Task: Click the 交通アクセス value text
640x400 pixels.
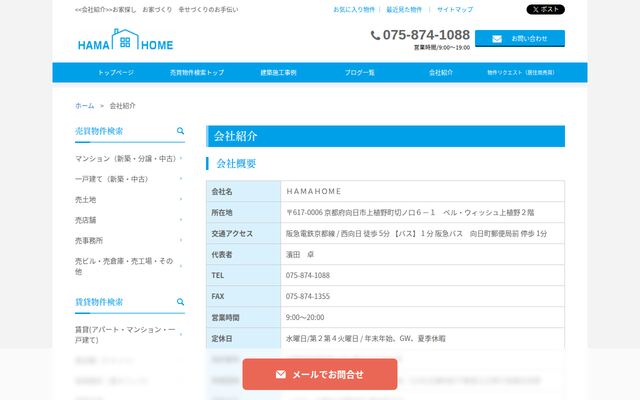Action: tap(416, 233)
